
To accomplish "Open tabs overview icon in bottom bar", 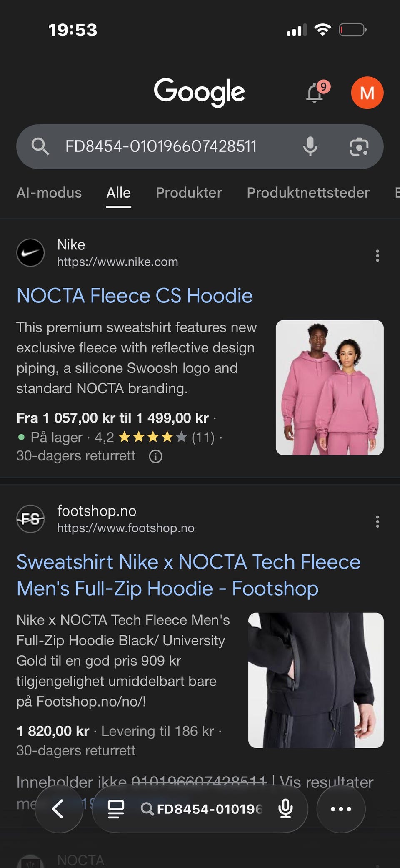I will point(116,809).
